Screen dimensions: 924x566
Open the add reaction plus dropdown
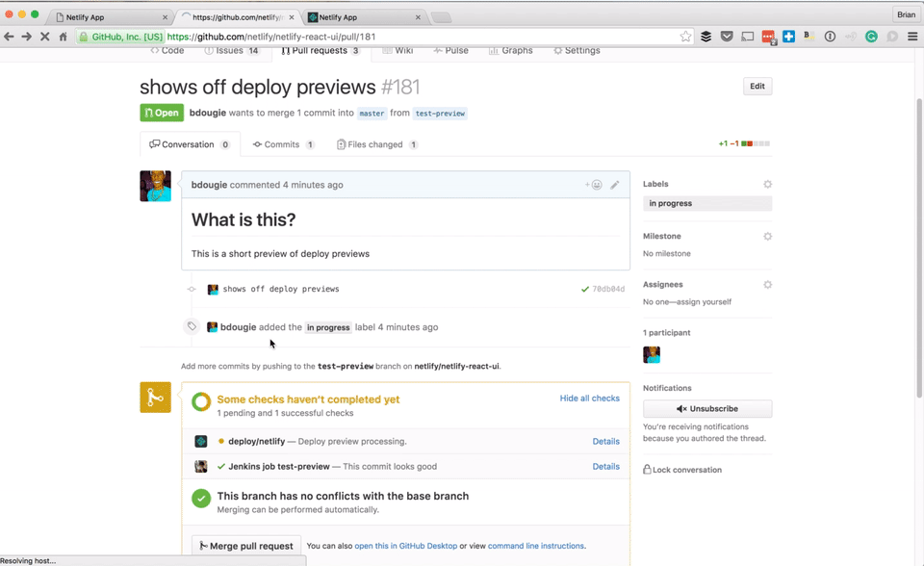587,185
